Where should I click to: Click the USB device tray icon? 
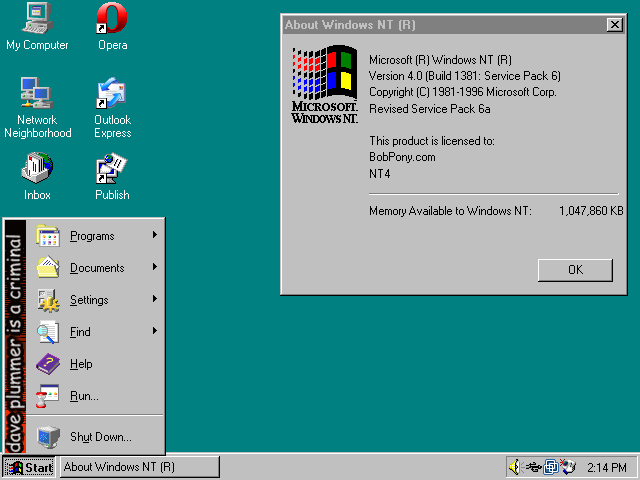pyautogui.click(x=533, y=467)
